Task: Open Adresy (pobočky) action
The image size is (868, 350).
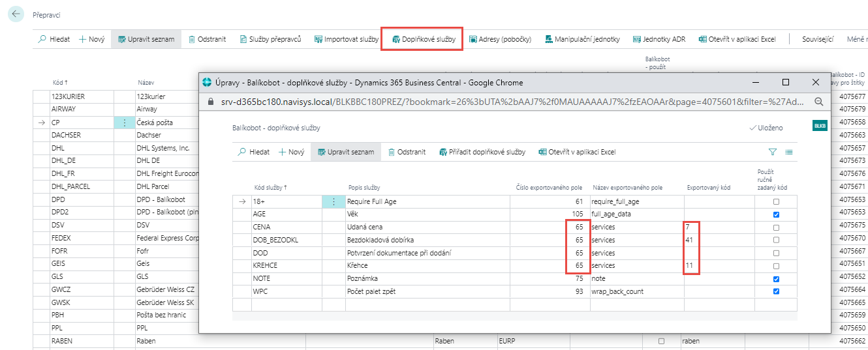Action: (500, 39)
